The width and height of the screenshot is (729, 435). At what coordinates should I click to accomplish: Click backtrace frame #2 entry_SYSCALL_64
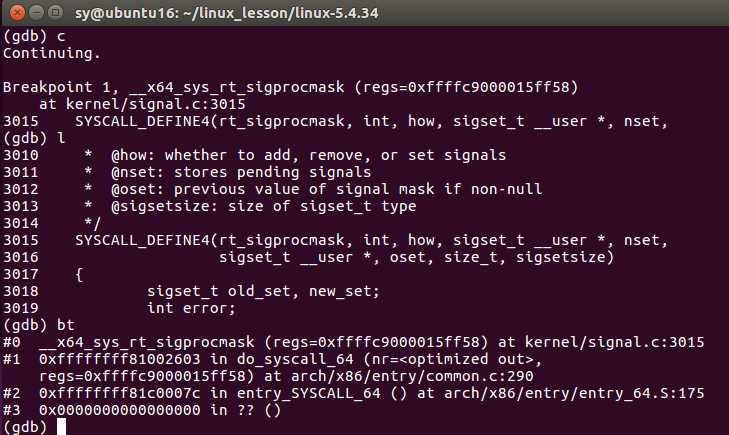point(354,393)
